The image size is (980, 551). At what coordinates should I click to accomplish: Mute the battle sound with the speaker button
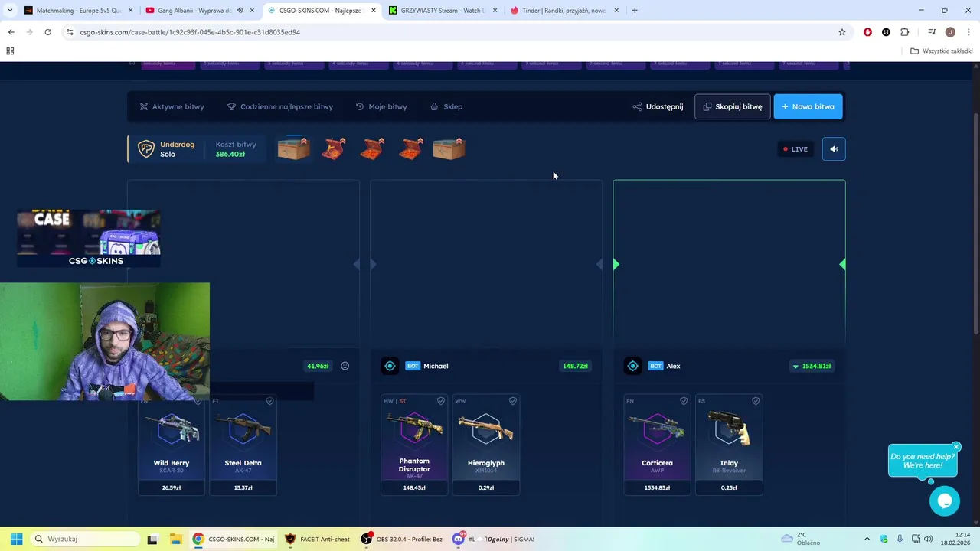[x=834, y=149]
